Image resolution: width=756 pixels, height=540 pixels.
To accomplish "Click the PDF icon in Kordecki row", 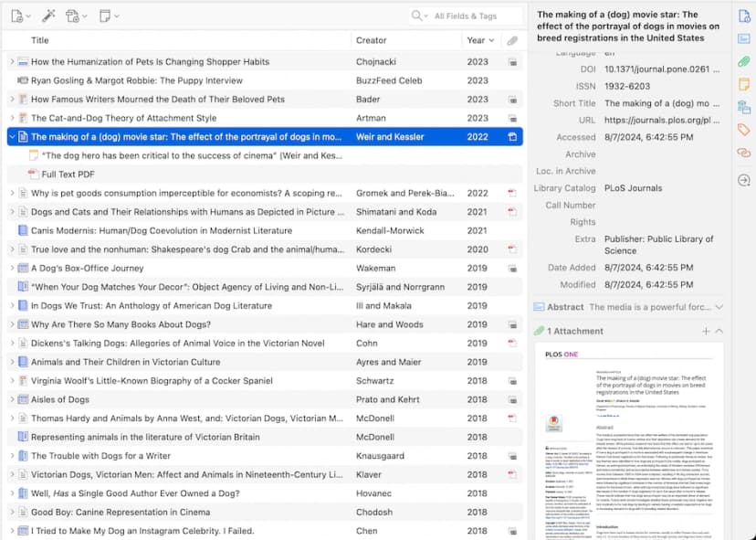I will click(x=512, y=249).
